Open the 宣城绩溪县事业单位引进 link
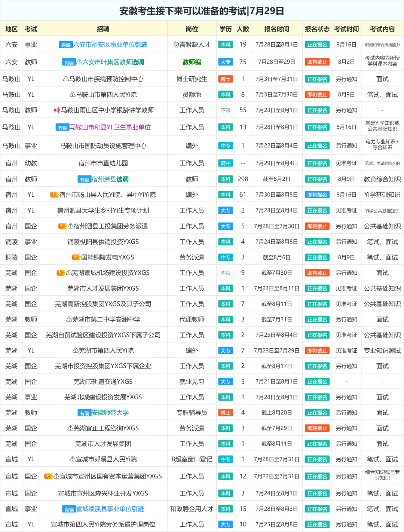 (110, 509)
